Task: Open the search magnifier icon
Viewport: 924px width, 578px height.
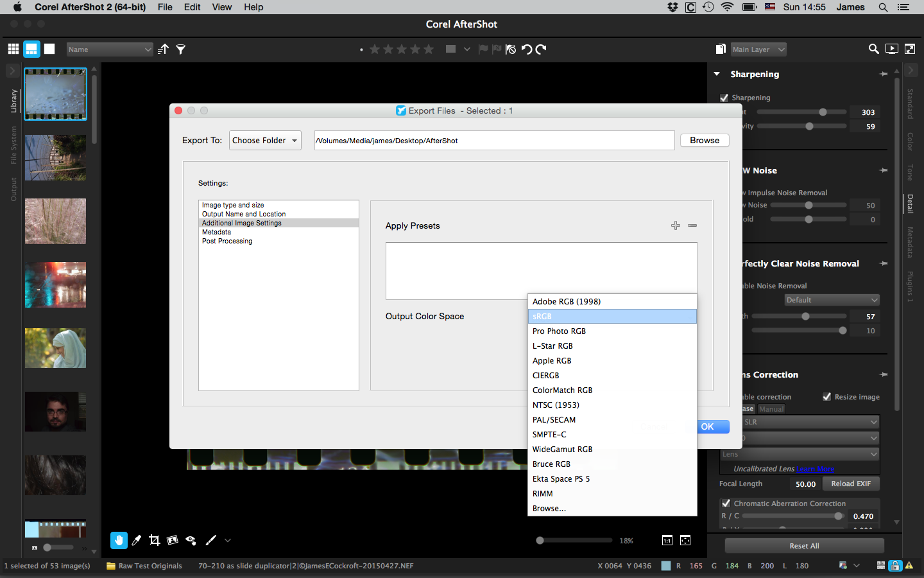Action: point(873,49)
